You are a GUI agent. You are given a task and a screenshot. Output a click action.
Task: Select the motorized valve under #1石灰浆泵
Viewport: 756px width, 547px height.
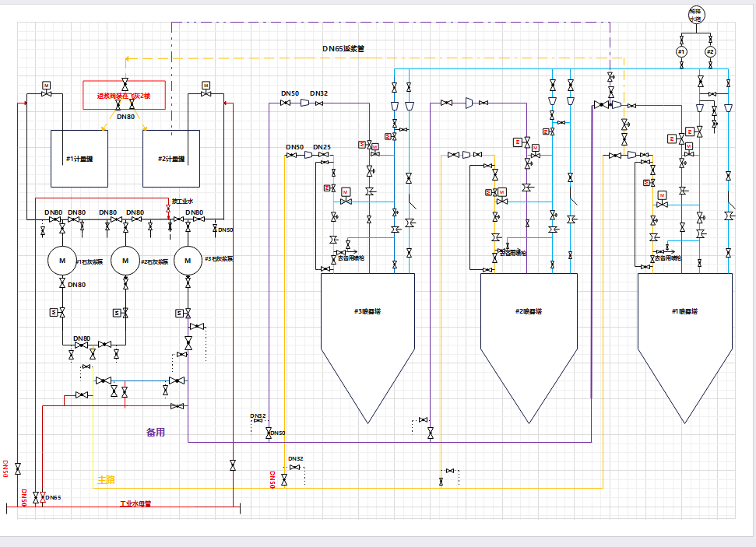58,313
